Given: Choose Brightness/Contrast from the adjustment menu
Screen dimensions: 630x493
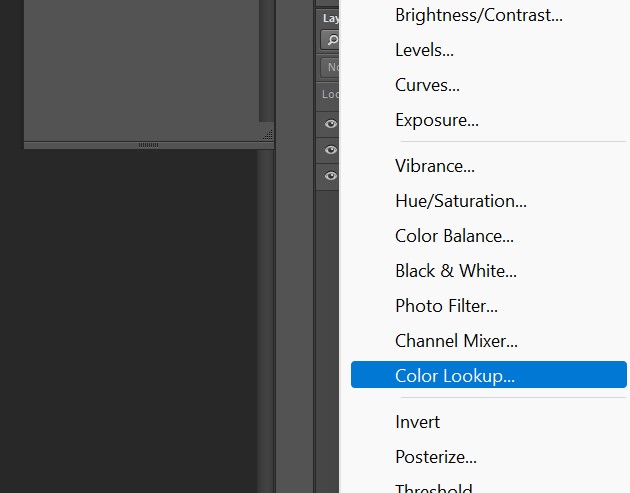Looking at the screenshot, I should (479, 15).
